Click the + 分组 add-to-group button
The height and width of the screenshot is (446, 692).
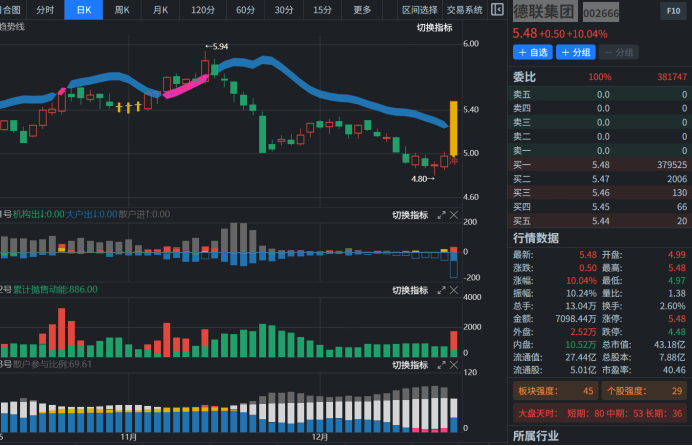click(x=576, y=52)
